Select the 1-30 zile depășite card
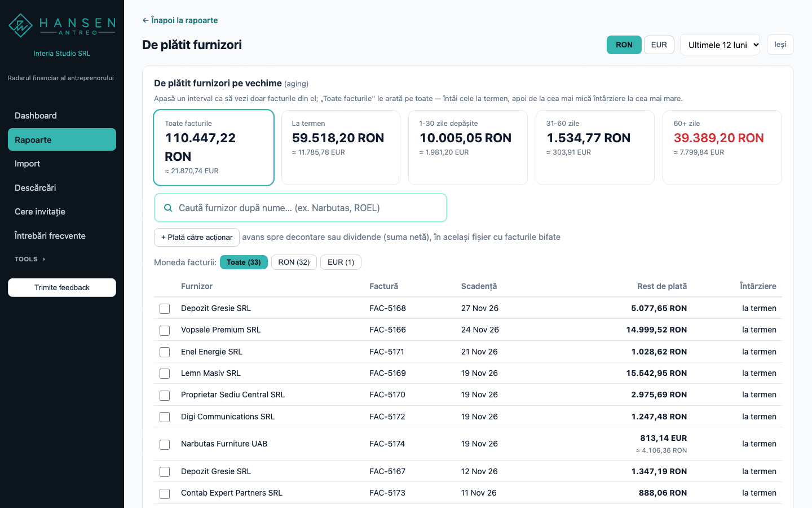The image size is (812, 508). (468, 147)
